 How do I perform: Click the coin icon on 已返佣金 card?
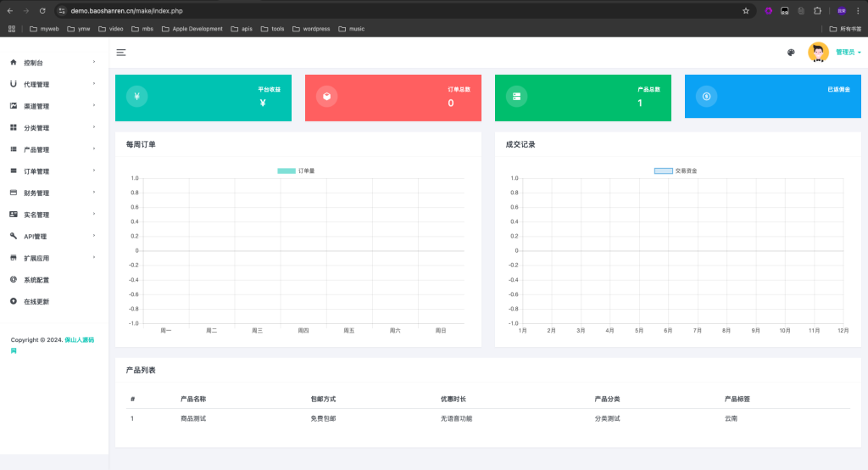pos(706,97)
